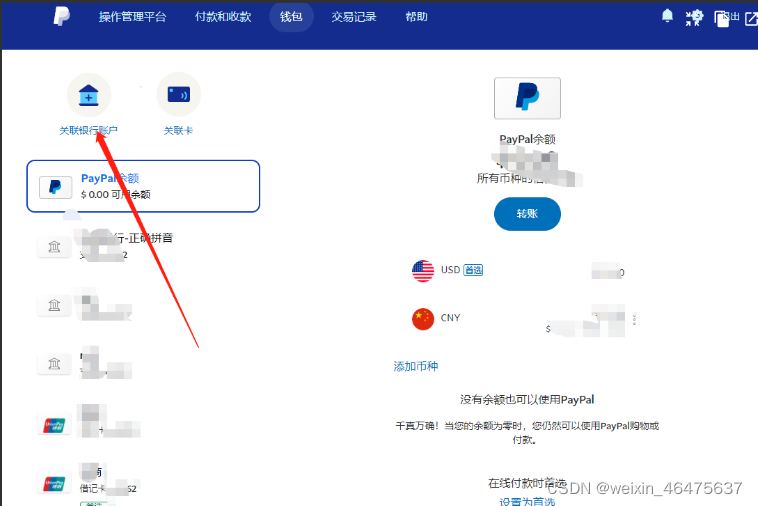Select the second bank account icon
The image size is (758, 506).
[x=54, y=305]
